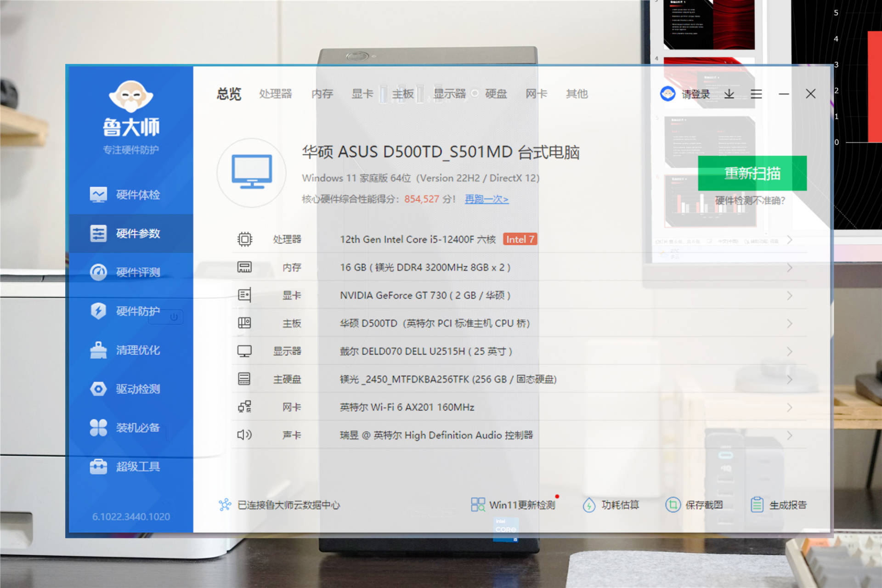Click the 超级工具 toolbox icon
Screen dimensions: 882x588
click(98, 467)
